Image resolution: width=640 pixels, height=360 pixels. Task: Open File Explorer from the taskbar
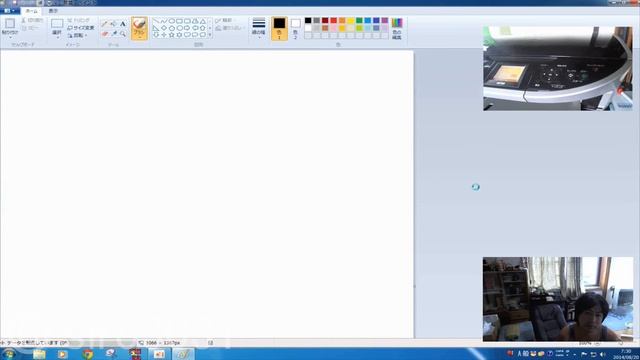(x=39, y=354)
